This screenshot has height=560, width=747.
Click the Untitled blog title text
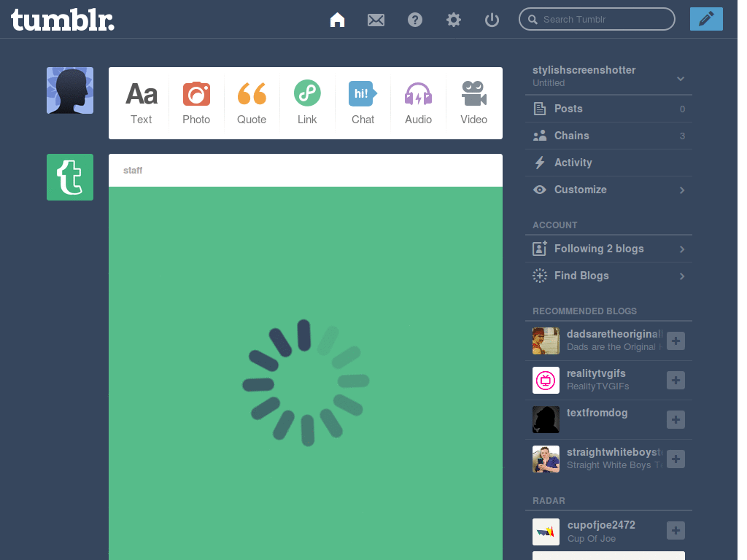549,83
